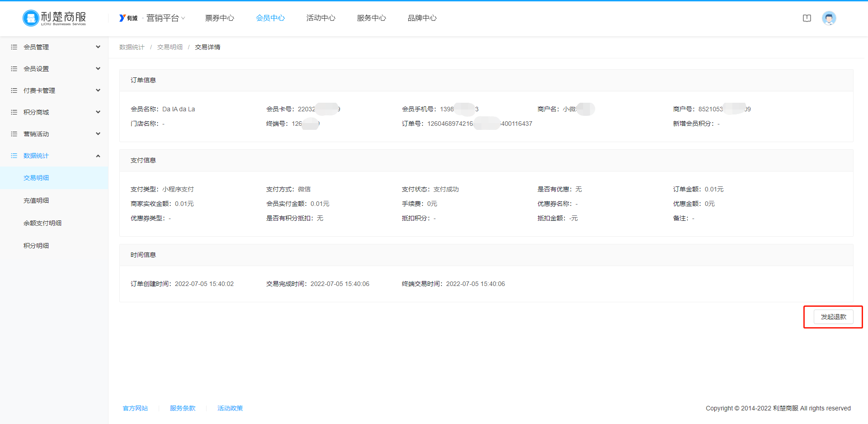Viewport: 868px width, 424px height.
Task: Expand the 营销活动 chevron
Action: pos(98,134)
